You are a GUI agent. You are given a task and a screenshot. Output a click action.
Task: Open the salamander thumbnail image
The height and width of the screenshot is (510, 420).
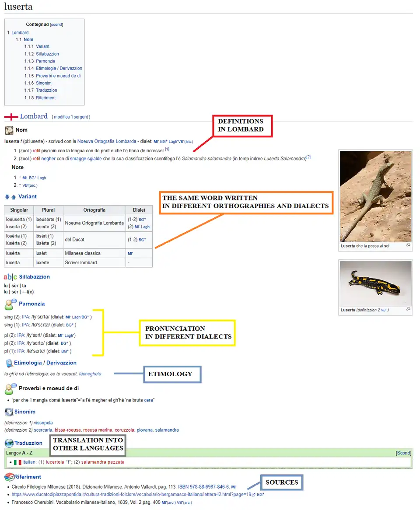coord(375,283)
